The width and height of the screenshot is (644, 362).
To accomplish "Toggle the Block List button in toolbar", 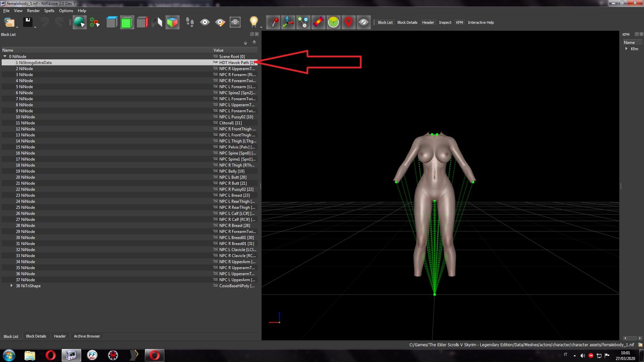I will pyautogui.click(x=385, y=22).
